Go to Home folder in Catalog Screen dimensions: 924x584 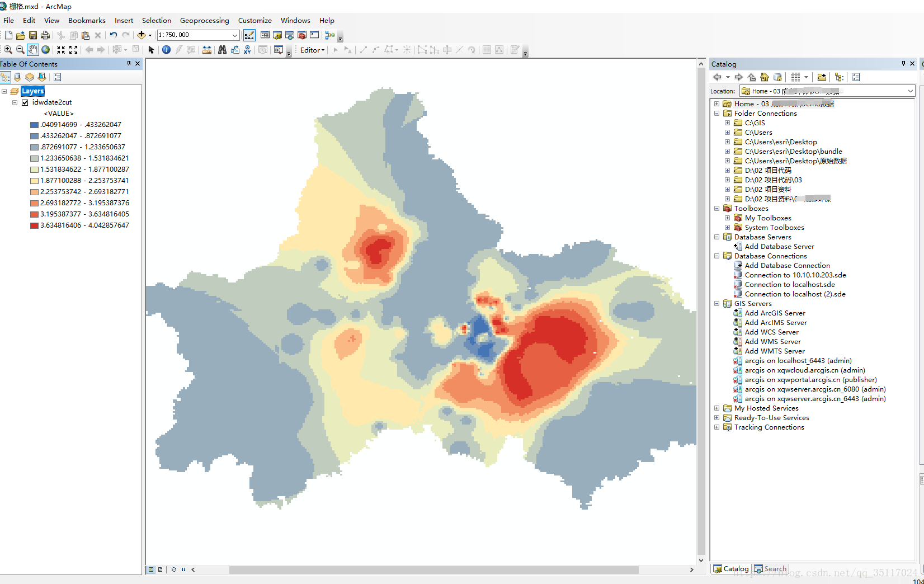pos(765,77)
